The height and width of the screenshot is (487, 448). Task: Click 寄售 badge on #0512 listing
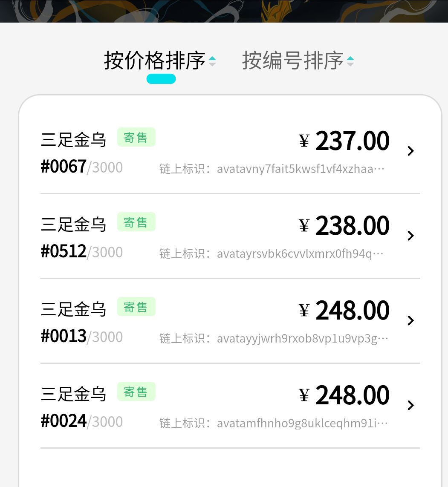point(136,222)
